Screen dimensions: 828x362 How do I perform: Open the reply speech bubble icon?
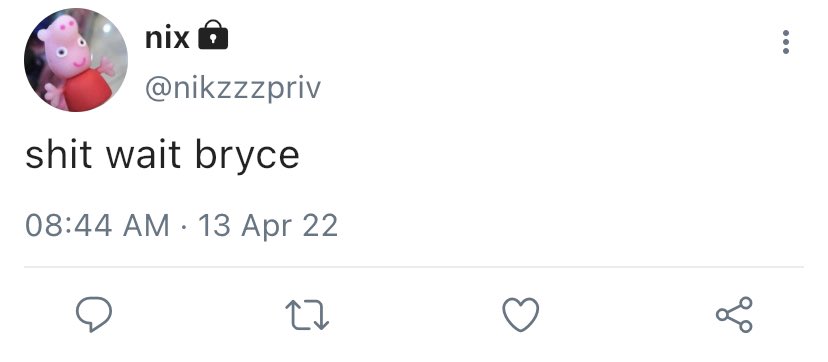[x=93, y=315]
